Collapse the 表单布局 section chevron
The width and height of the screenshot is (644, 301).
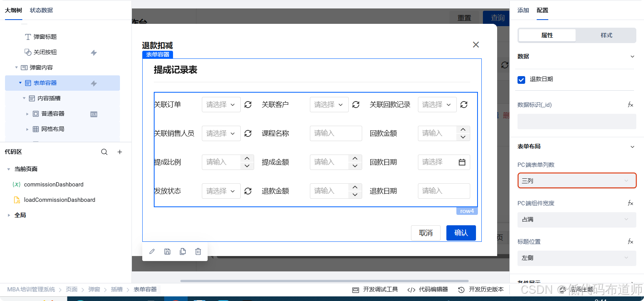pyautogui.click(x=632, y=146)
